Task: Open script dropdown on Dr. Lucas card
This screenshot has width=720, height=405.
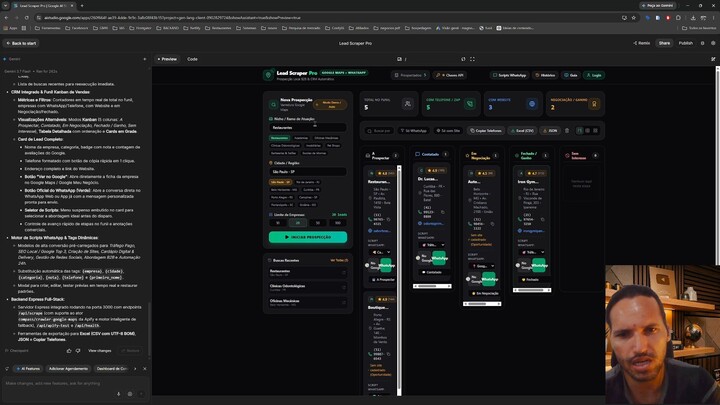Action: [432, 245]
